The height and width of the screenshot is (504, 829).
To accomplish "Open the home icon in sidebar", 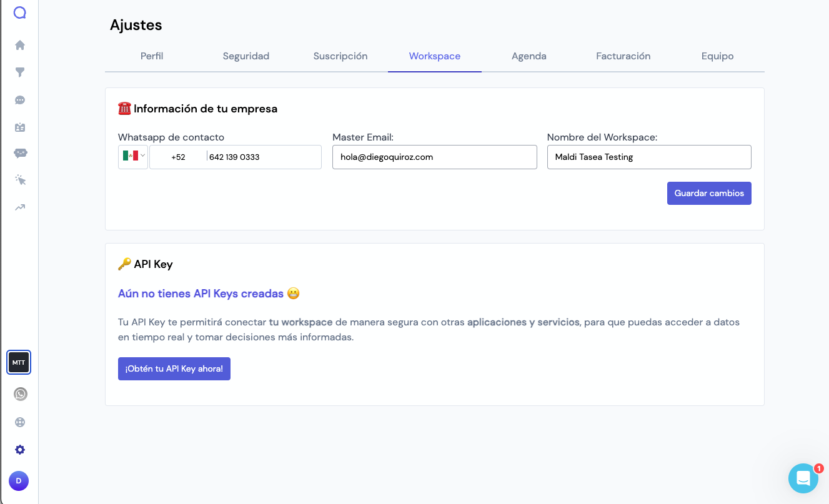I will pyautogui.click(x=20, y=45).
